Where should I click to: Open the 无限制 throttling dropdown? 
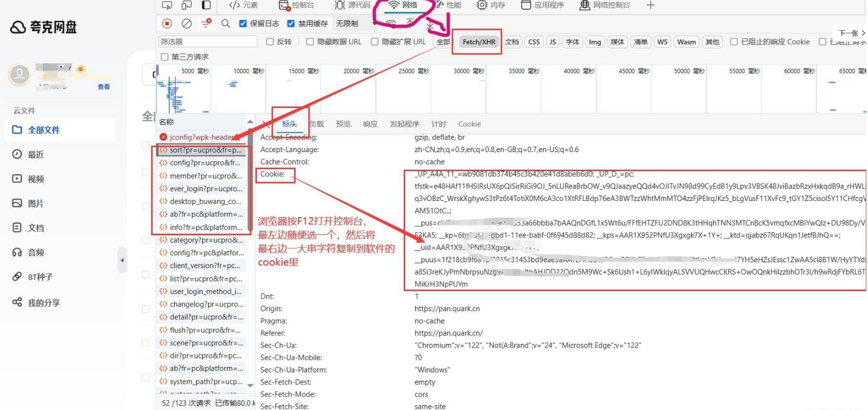tap(350, 23)
